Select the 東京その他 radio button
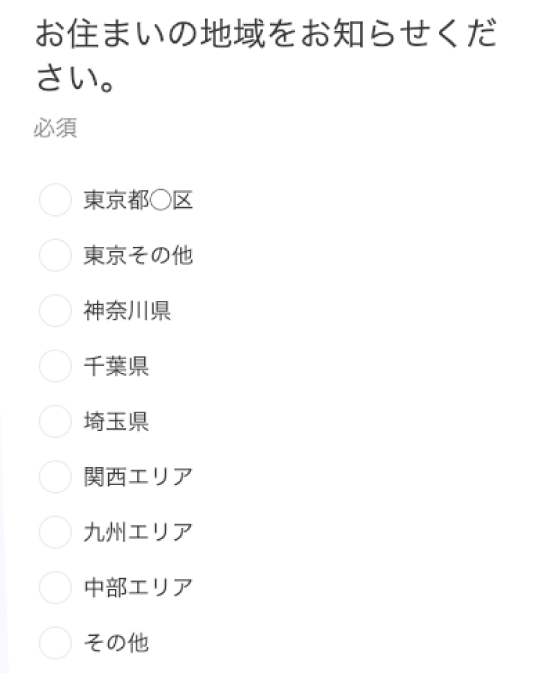This screenshot has height=673, width=540. click(x=55, y=255)
